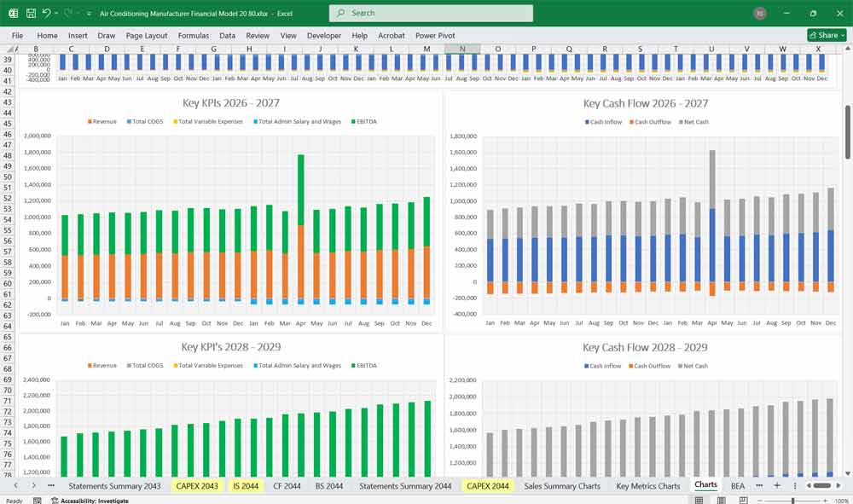Click in the Search box
853x504 pixels.
tap(431, 13)
